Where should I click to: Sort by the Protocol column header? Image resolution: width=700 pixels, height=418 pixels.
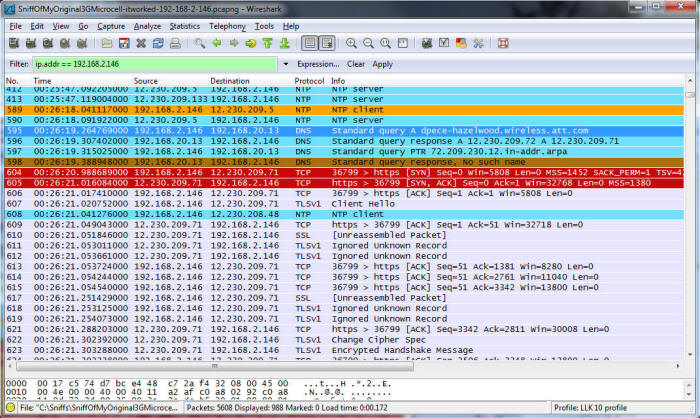click(x=309, y=81)
